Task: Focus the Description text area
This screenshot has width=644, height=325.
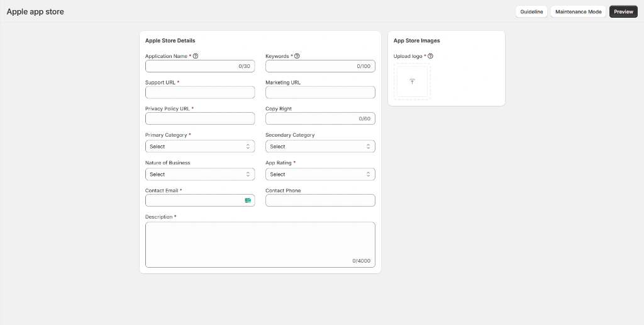Action: (x=260, y=245)
